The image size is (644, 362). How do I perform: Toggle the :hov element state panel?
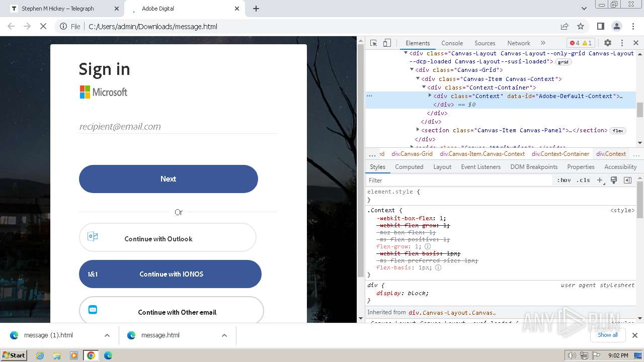click(x=564, y=180)
